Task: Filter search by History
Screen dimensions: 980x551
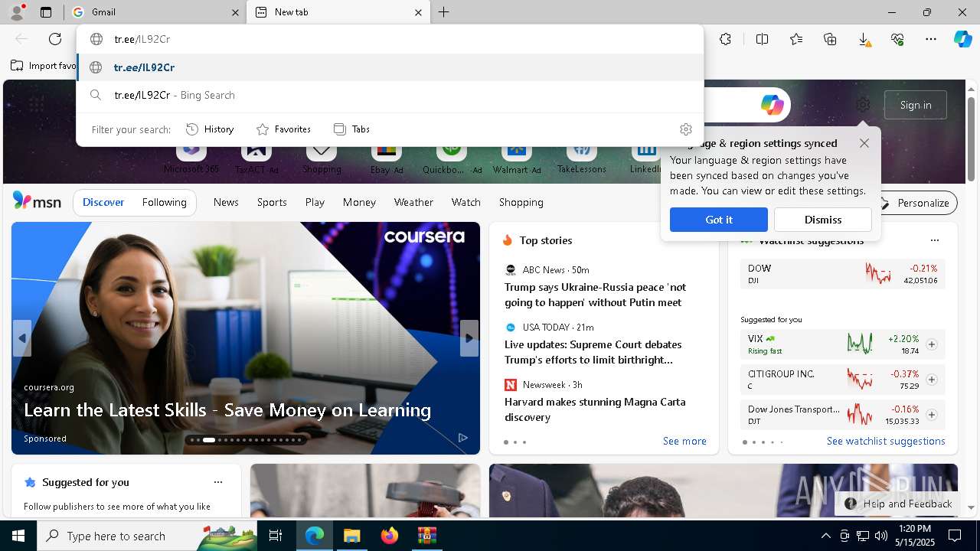Action: click(x=210, y=129)
